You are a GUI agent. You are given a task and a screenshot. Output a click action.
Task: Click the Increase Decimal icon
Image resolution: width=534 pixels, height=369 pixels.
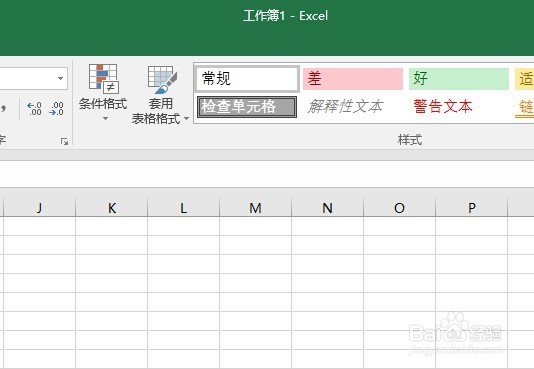(34, 109)
